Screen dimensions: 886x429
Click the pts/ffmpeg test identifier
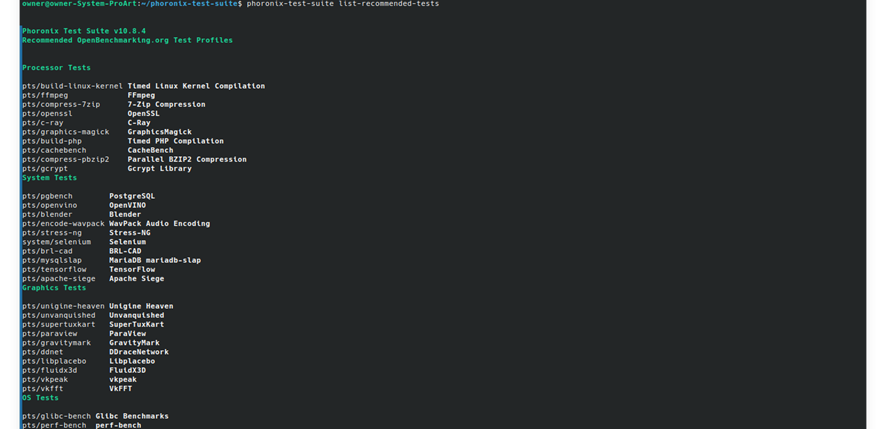click(x=45, y=96)
